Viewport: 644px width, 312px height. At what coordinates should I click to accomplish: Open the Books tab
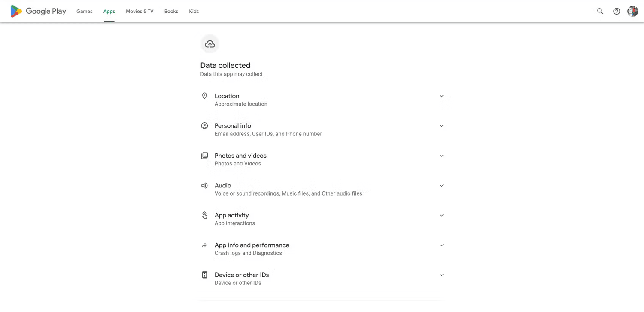pos(171,11)
